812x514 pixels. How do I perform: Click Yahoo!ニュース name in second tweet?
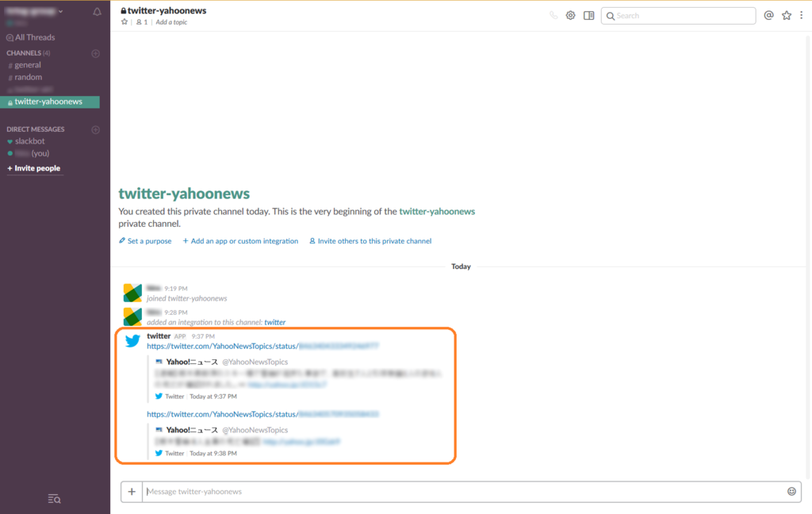click(192, 430)
